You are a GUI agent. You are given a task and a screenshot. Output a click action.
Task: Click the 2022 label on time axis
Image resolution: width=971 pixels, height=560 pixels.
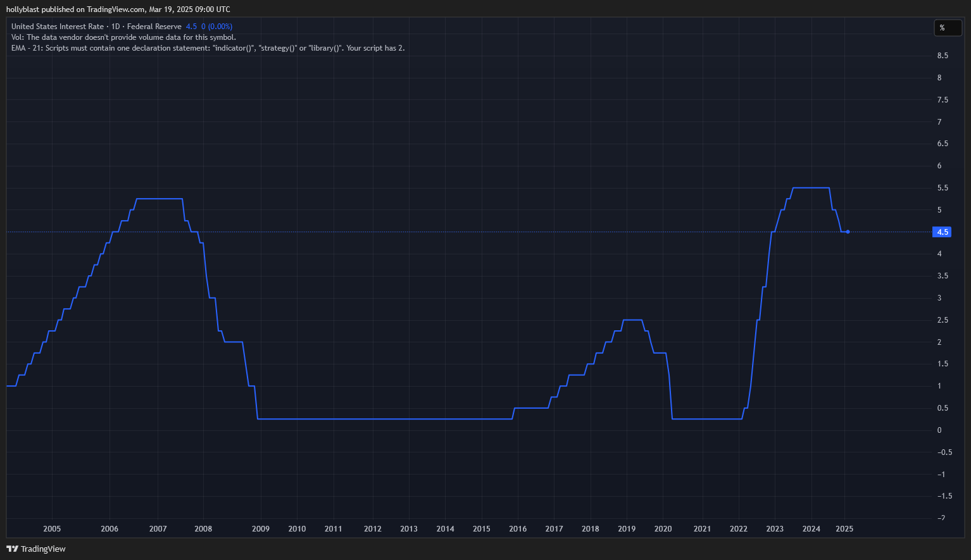click(739, 529)
